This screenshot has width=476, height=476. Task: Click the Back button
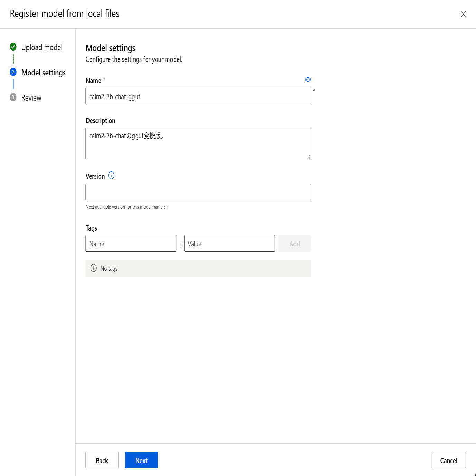point(102,460)
